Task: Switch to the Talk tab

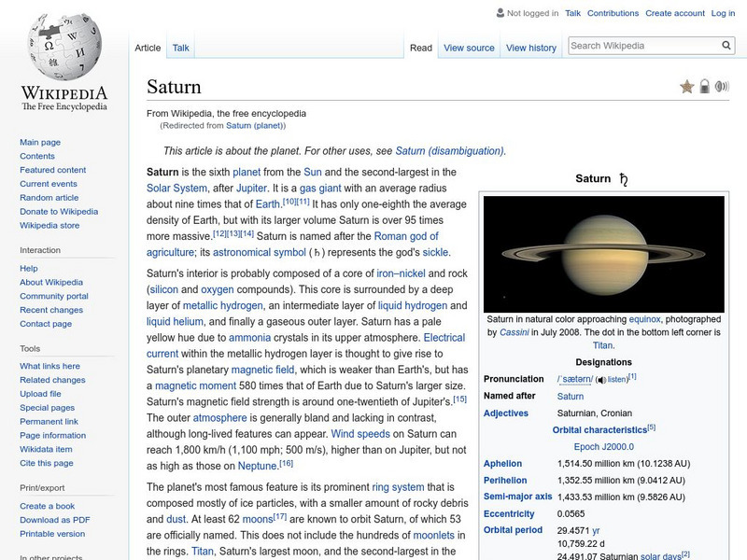Action: click(x=179, y=48)
